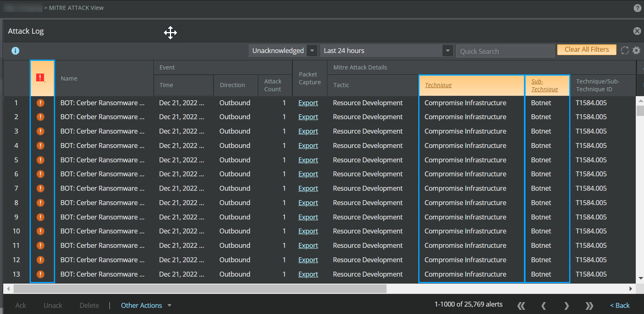The image size is (644, 314).
Task: Focus the Quick Search field
Action: 505,51
